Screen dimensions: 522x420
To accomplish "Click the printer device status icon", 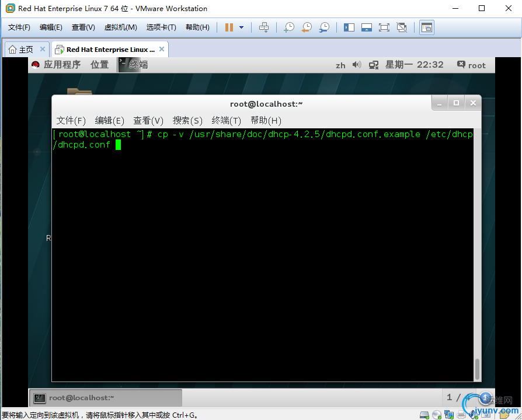I will [x=461, y=415].
